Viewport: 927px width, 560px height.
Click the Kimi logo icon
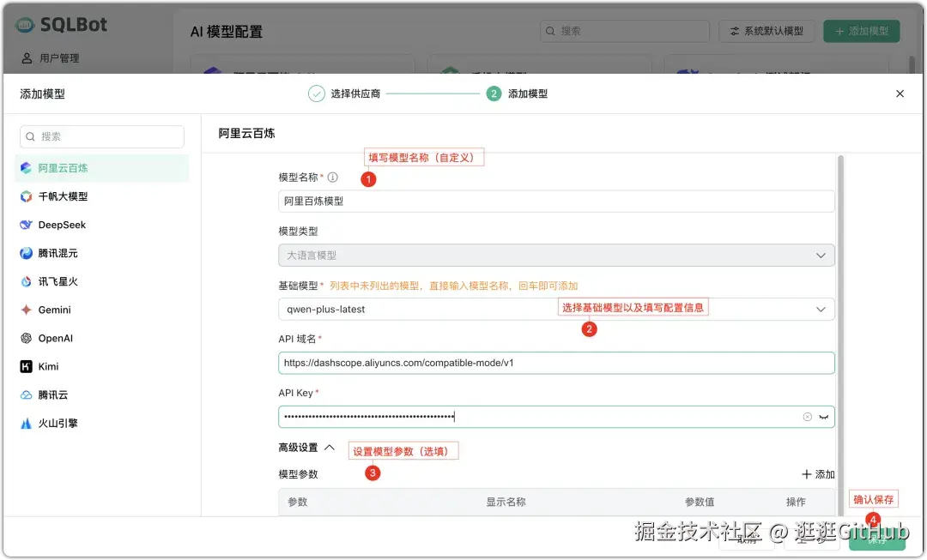(x=26, y=366)
